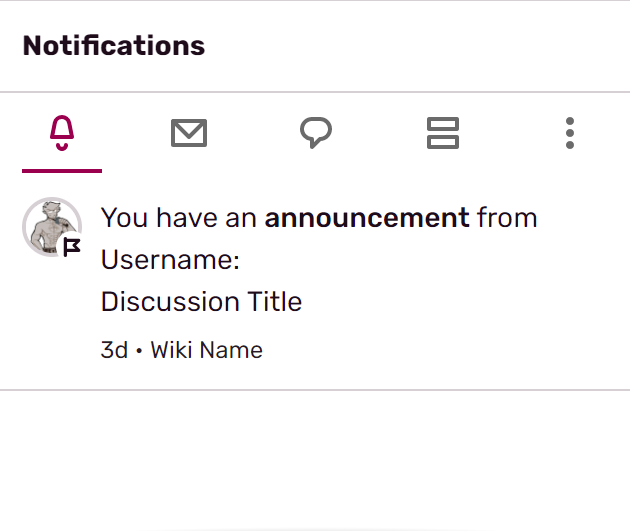This screenshot has height=531, width=630.
Task: Click the divider line under Notifications header
Action: pos(315,92)
